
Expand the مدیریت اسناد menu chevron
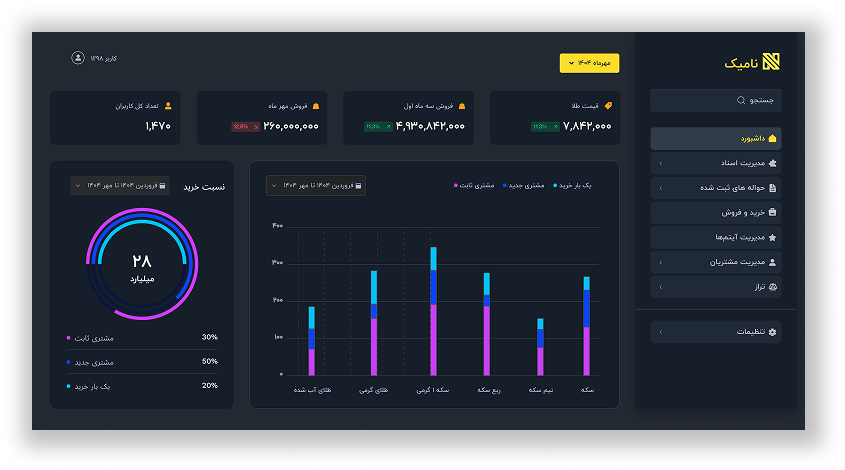(x=660, y=163)
